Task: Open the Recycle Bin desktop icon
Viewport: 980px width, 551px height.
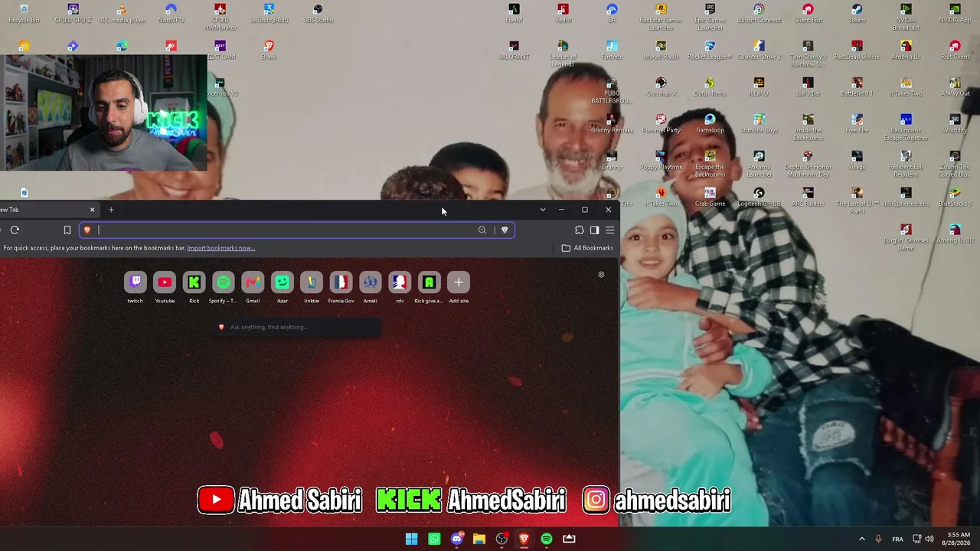Action: click(x=24, y=13)
